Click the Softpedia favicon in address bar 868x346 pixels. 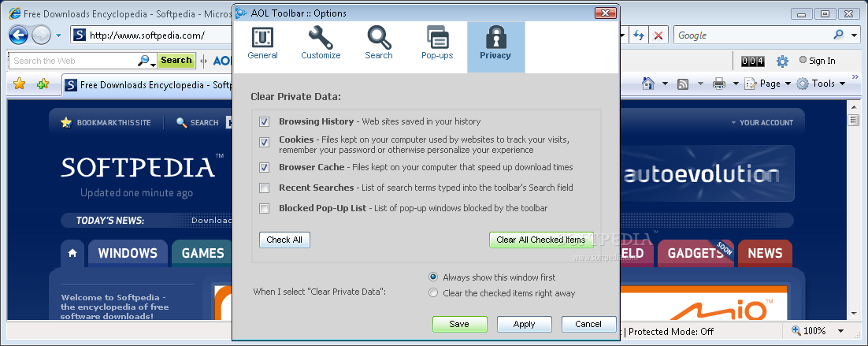click(80, 35)
